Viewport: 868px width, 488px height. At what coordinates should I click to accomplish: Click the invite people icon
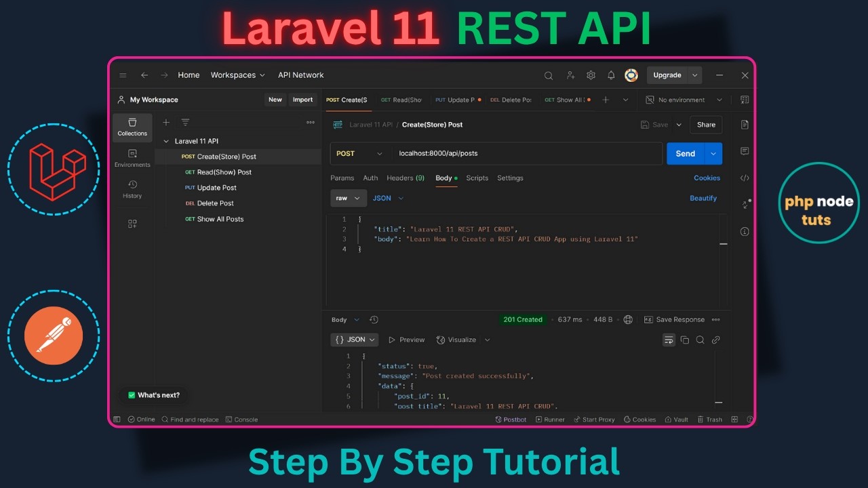[x=570, y=75]
